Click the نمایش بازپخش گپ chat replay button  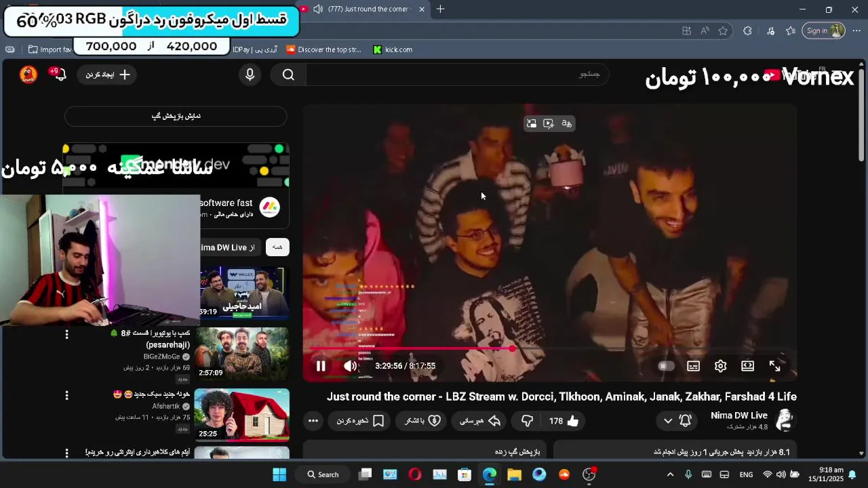click(x=176, y=116)
